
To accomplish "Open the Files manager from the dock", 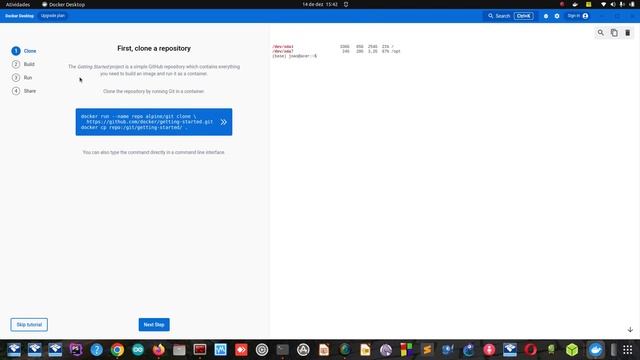I will 179,350.
